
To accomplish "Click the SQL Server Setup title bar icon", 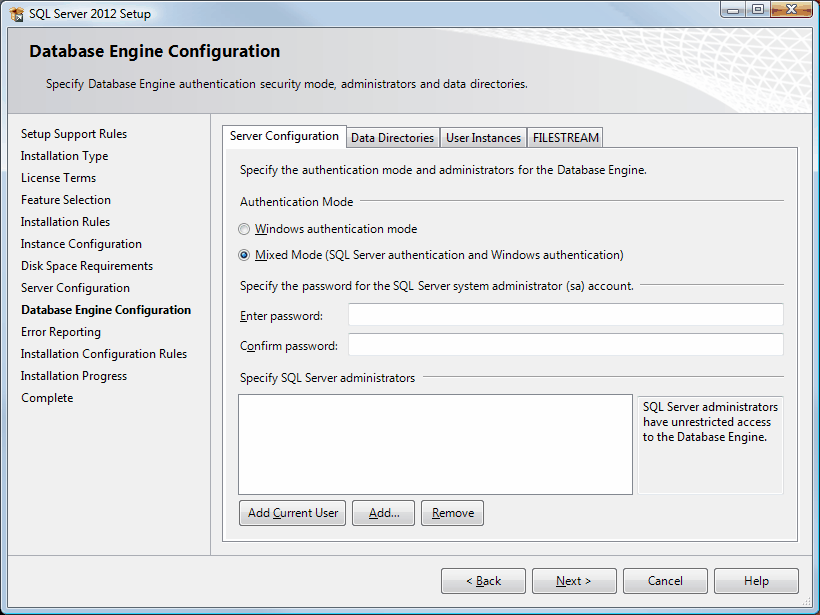I will point(16,14).
